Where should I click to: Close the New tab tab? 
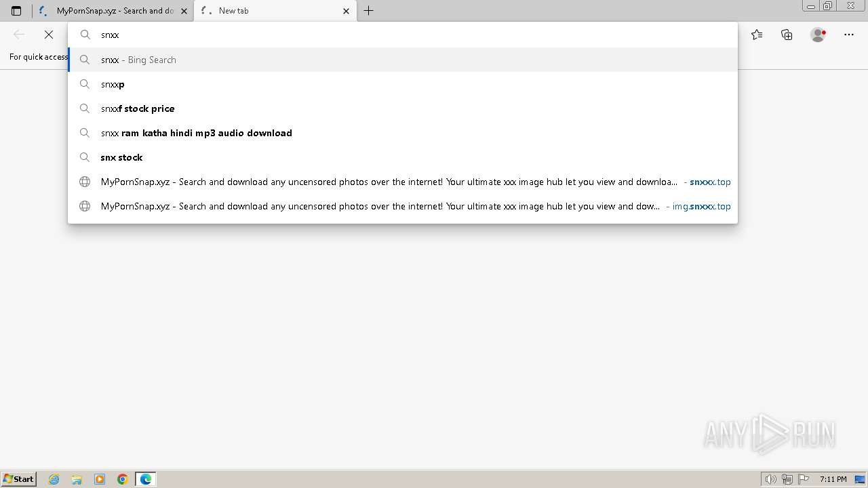346,11
